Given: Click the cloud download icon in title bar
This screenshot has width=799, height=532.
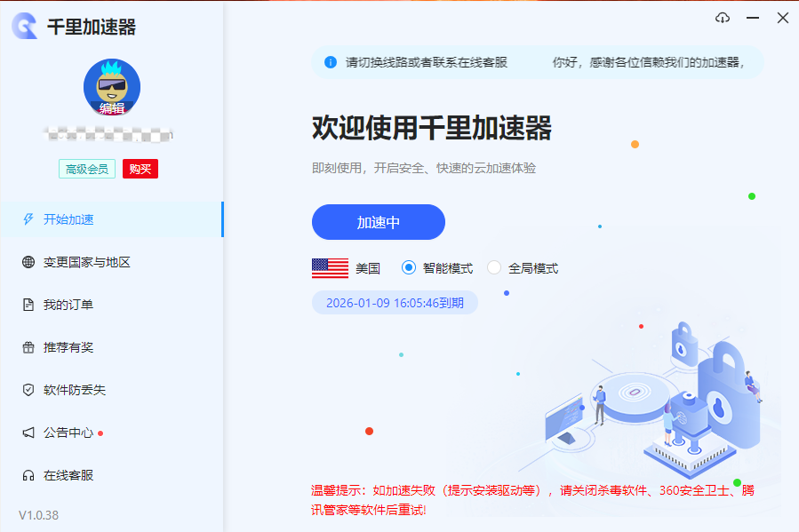Looking at the screenshot, I should (723, 17).
